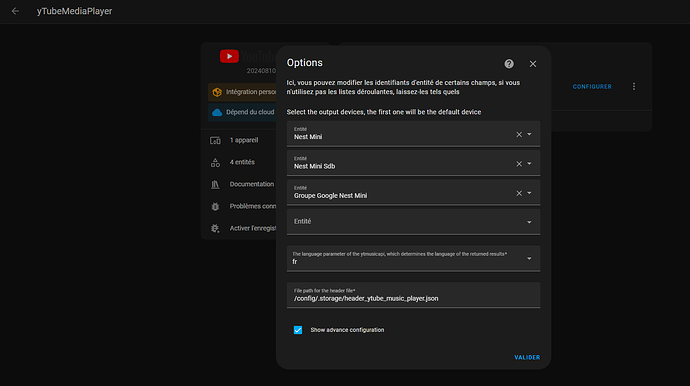Click the bug icon for Problèmes connus
This screenshot has height=386, width=690.
[215, 206]
